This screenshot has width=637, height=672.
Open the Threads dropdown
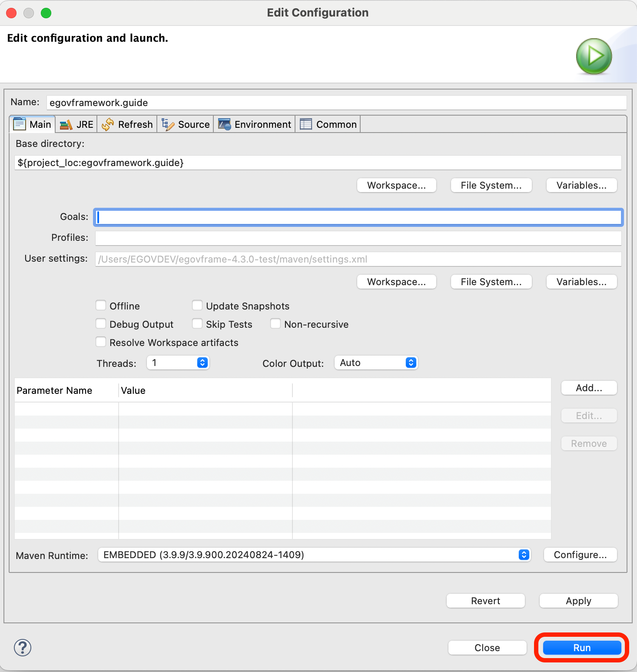(178, 363)
